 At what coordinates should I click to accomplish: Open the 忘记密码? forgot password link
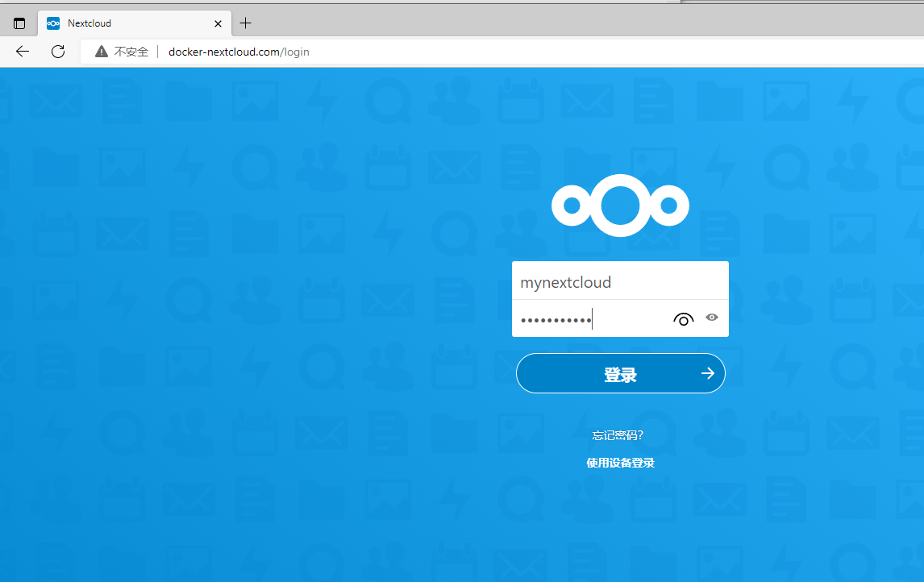click(618, 435)
